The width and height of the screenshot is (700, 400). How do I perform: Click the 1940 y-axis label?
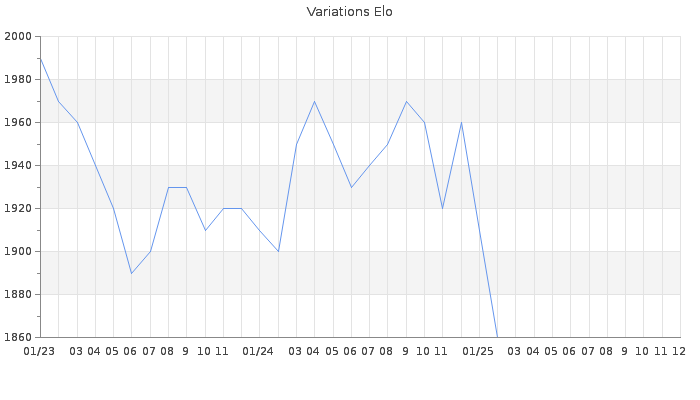point(18,166)
